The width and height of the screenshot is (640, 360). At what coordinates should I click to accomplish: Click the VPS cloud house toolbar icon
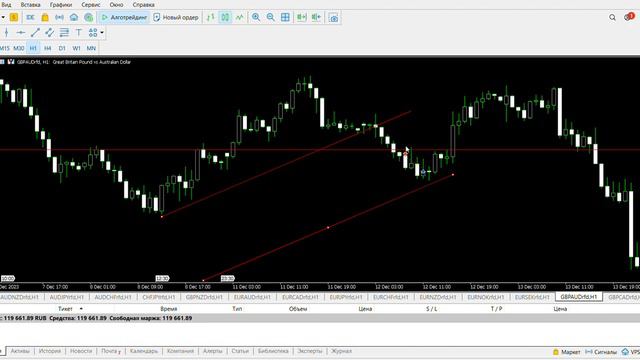pyautogui.click(x=74, y=18)
